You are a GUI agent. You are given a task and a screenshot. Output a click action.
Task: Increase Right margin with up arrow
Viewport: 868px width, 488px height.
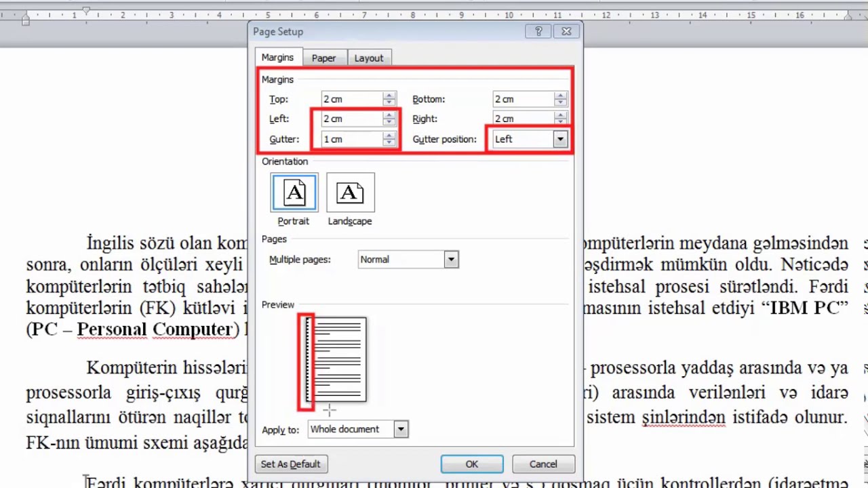click(x=560, y=115)
